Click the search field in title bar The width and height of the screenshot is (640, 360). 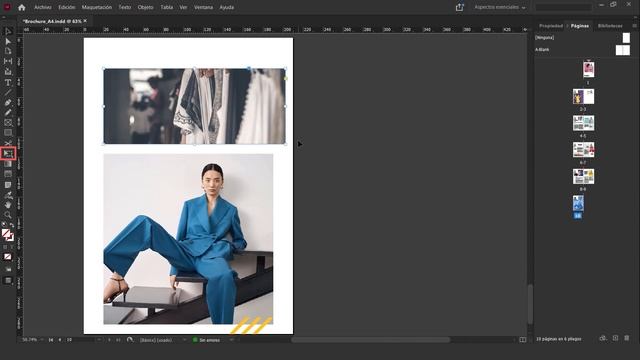tap(563, 7)
